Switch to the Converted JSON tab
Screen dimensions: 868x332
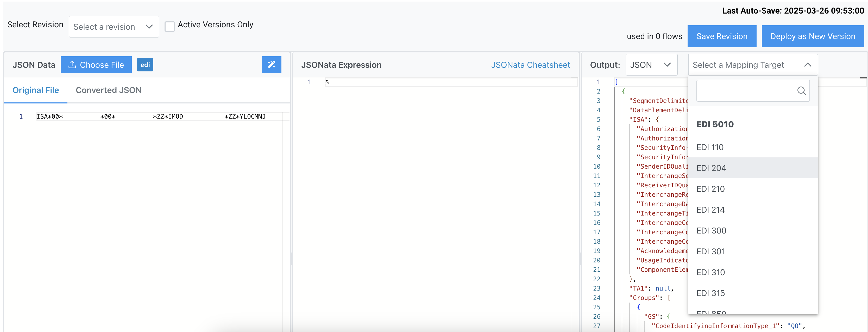click(108, 90)
